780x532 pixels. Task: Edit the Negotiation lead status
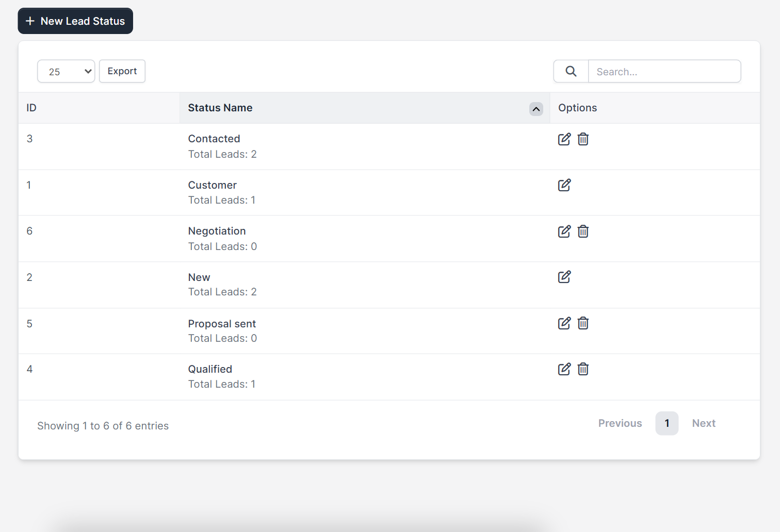pyautogui.click(x=564, y=231)
